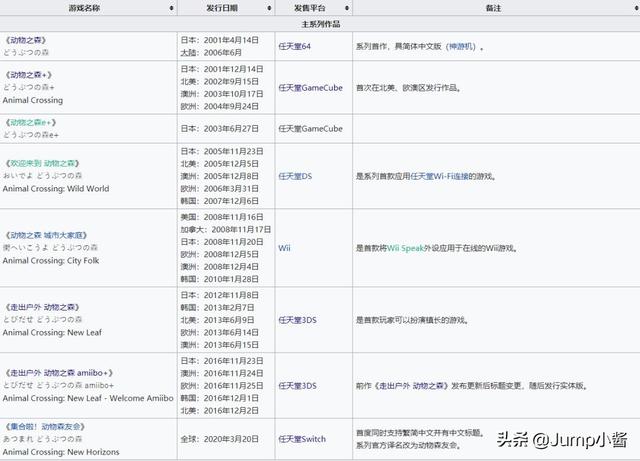Open 《走出户外 动物之森》 in the name column
Screen dimensions: 640x461
click(42, 307)
